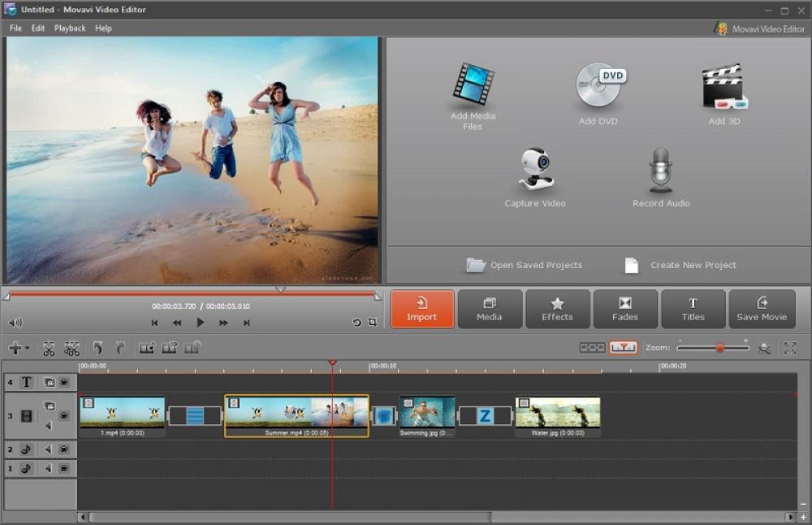Toggle the camera icon on track 3
The width and height of the screenshot is (812, 525).
50,406
